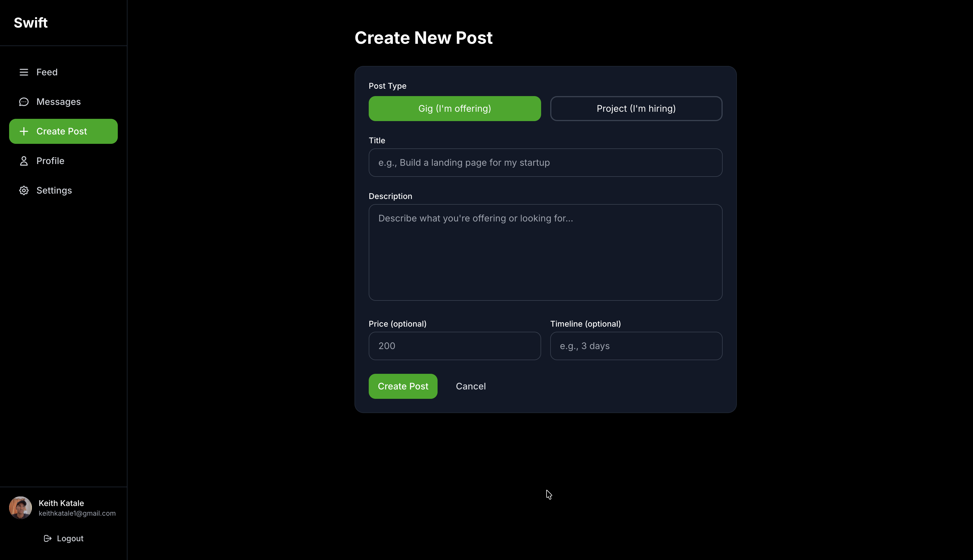Open the Settings page

pyautogui.click(x=54, y=190)
